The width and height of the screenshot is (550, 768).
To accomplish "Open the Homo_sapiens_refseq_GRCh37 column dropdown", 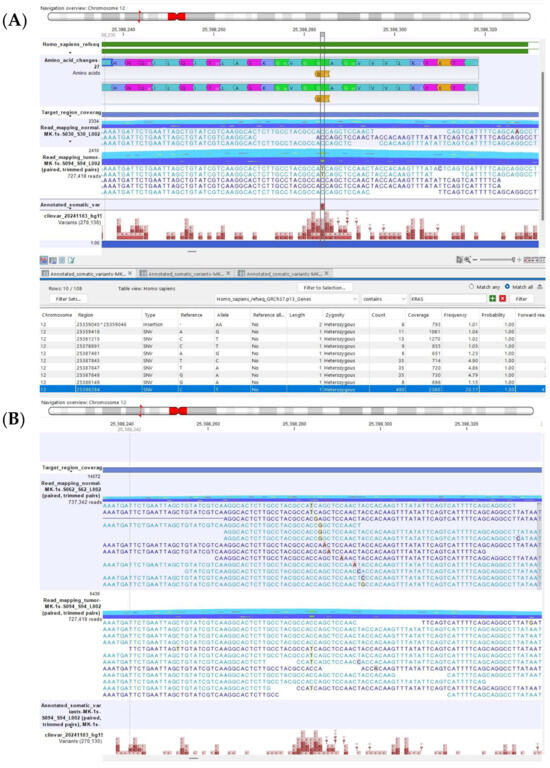I will pyautogui.click(x=287, y=299).
